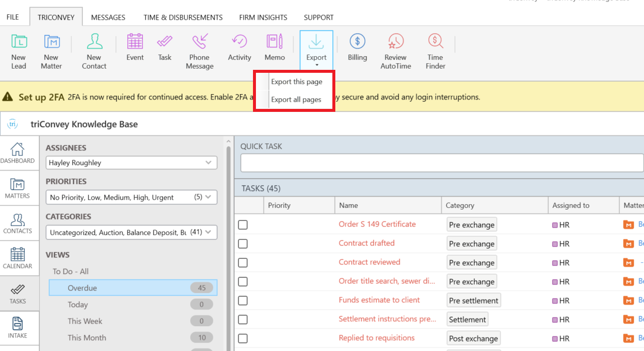This screenshot has height=351, width=644.
Task: Check the Contract drafted task checkbox
Action: coord(243,244)
